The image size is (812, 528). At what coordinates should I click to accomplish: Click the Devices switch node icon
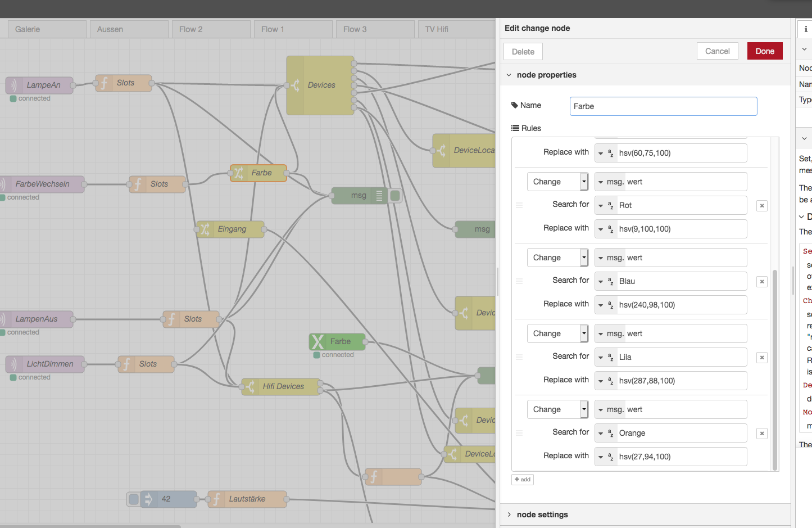click(295, 85)
